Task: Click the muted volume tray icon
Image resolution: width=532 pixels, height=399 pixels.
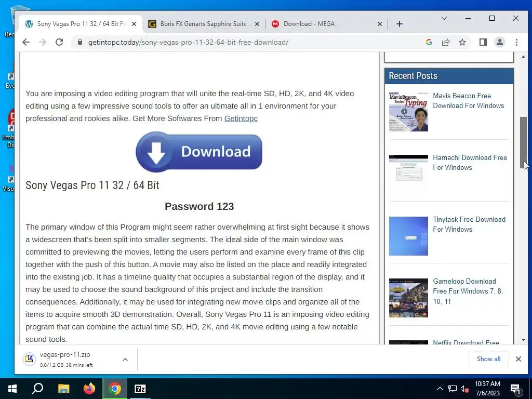Action: click(x=464, y=389)
